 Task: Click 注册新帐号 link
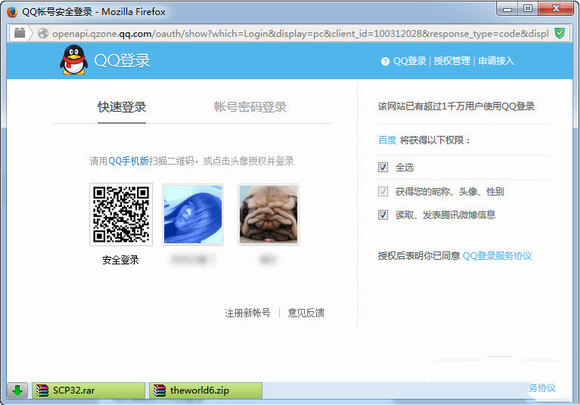click(247, 313)
